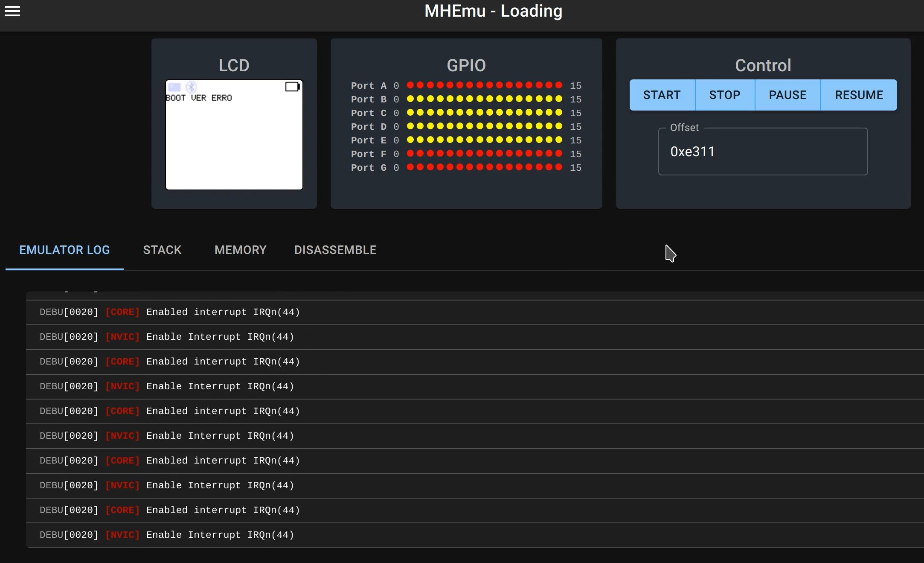This screenshot has width=924, height=563.
Task: Click first red LED of Port G
Action: (410, 167)
